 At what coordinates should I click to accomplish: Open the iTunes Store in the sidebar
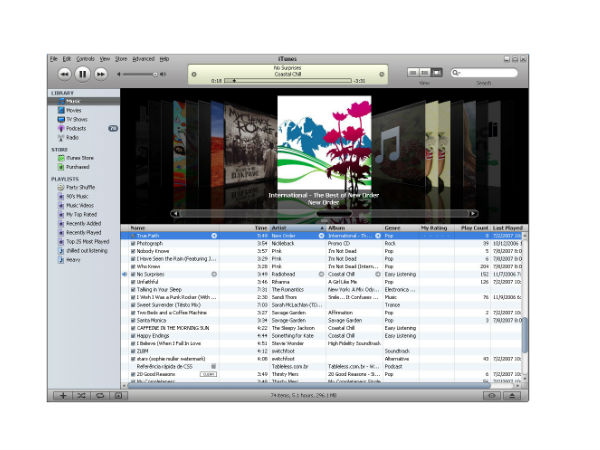click(x=81, y=157)
